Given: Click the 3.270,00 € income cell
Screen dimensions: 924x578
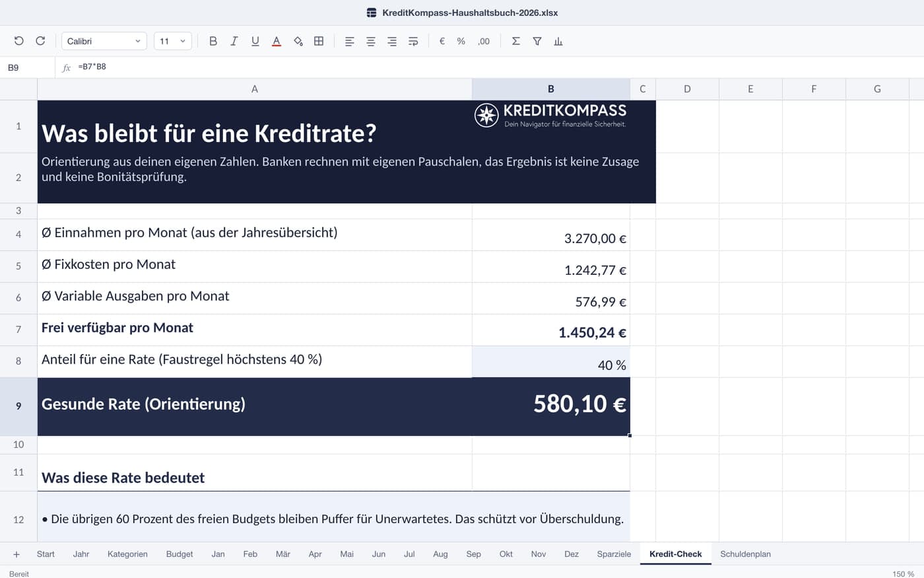Looking at the screenshot, I should pos(551,235).
